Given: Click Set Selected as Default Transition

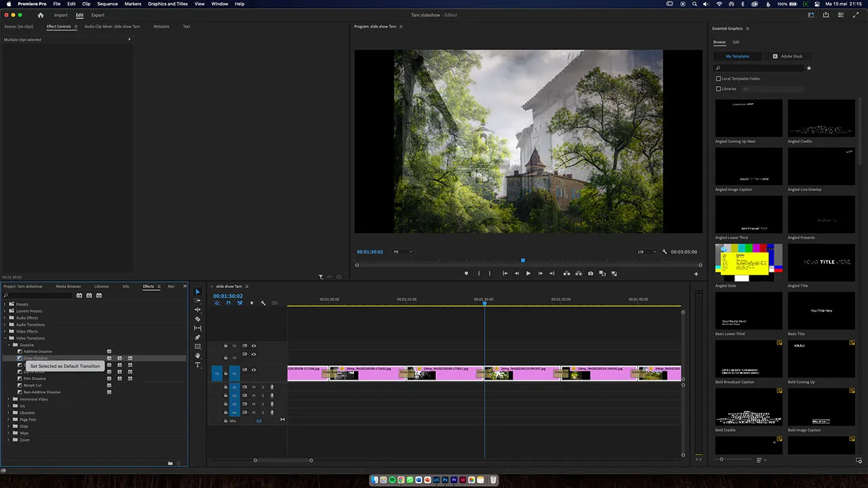Looking at the screenshot, I should (65, 366).
